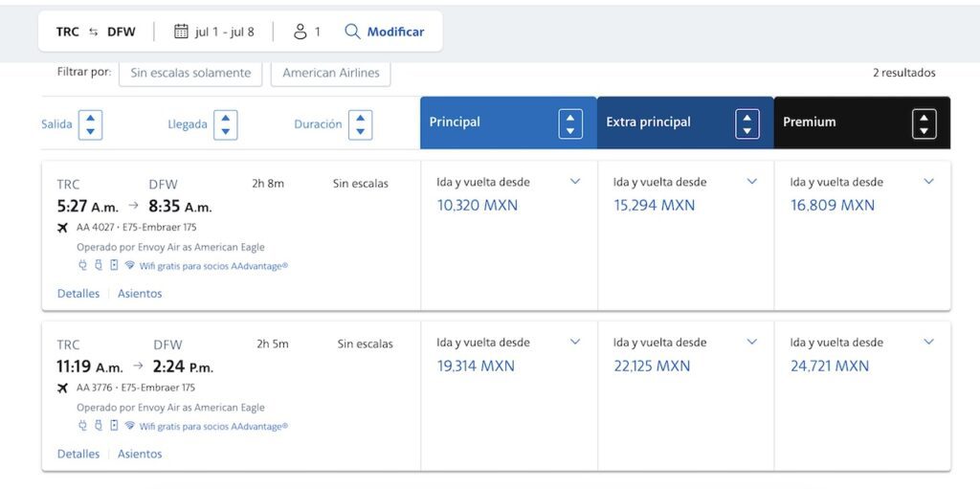Sort by Extra principal fare price
Screen dimensions: 980x489
tap(746, 123)
